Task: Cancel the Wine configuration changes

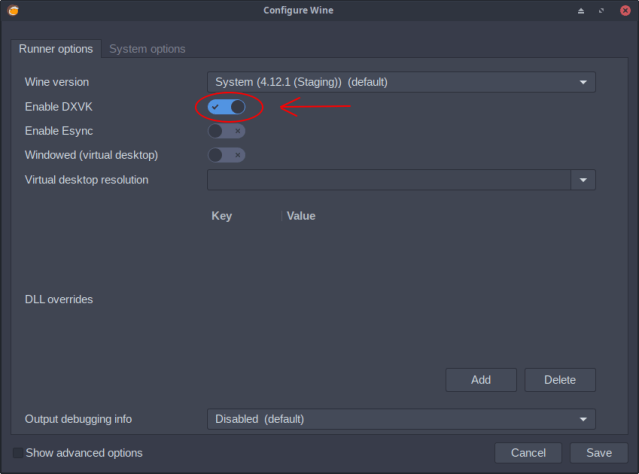Action: [529, 453]
